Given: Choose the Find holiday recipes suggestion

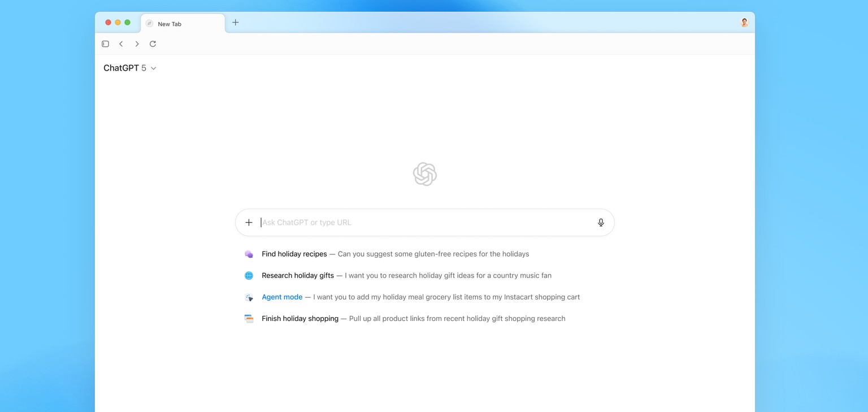Looking at the screenshot, I should 294,254.
